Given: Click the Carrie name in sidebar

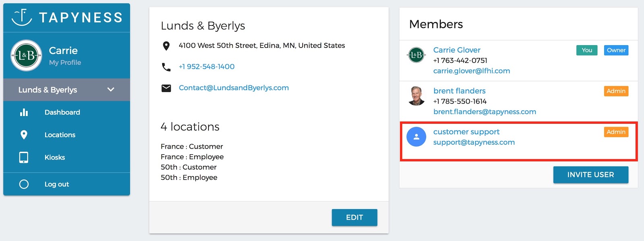Looking at the screenshot, I should click(x=63, y=50).
